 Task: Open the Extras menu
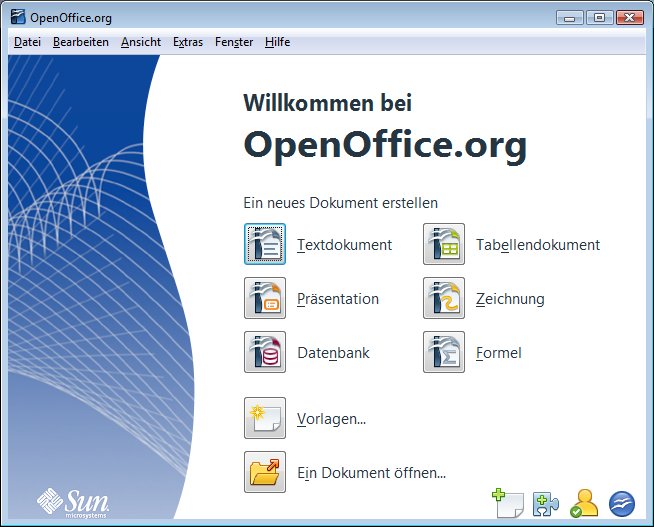click(x=188, y=42)
